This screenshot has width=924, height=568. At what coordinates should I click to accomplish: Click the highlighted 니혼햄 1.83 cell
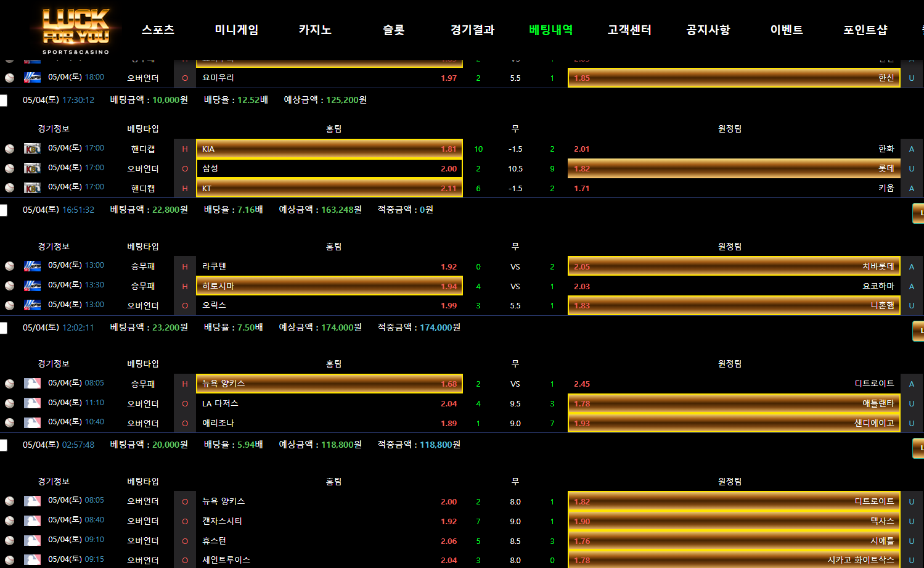(734, 305)
